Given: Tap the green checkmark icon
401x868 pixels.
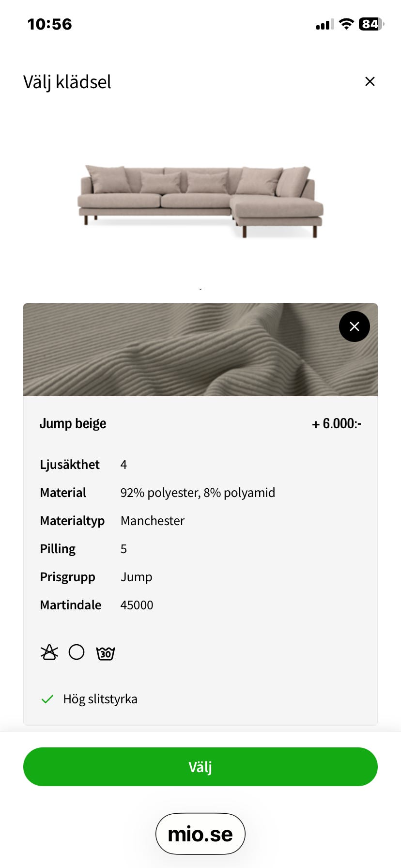Looking at the screenshot, I should click(x=47, y=699).
